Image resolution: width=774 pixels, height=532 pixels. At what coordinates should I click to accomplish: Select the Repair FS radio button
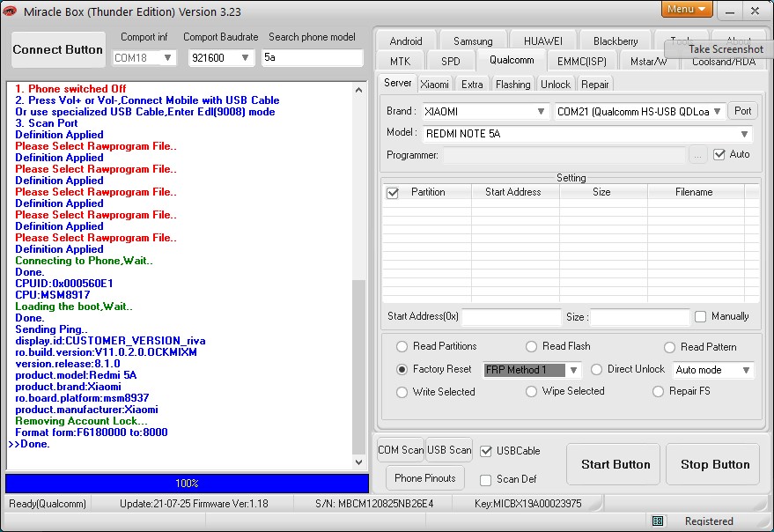[658, 392]
